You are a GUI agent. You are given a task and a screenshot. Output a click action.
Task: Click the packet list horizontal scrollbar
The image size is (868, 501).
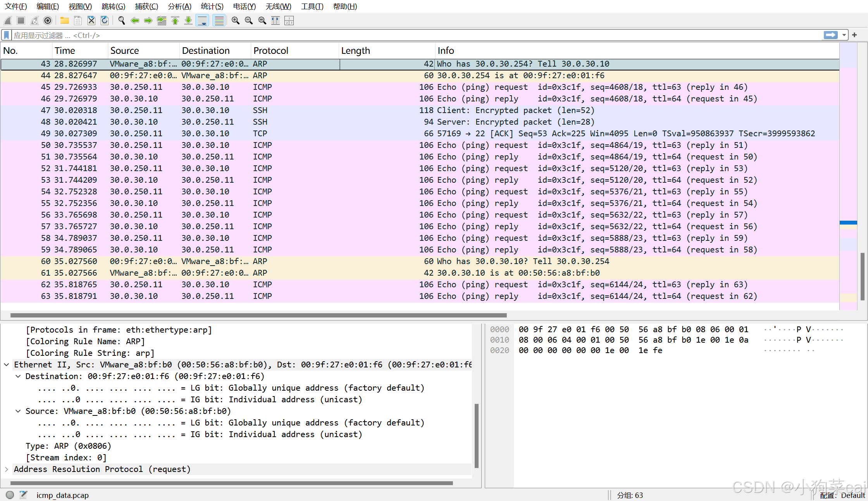[258, 315]
